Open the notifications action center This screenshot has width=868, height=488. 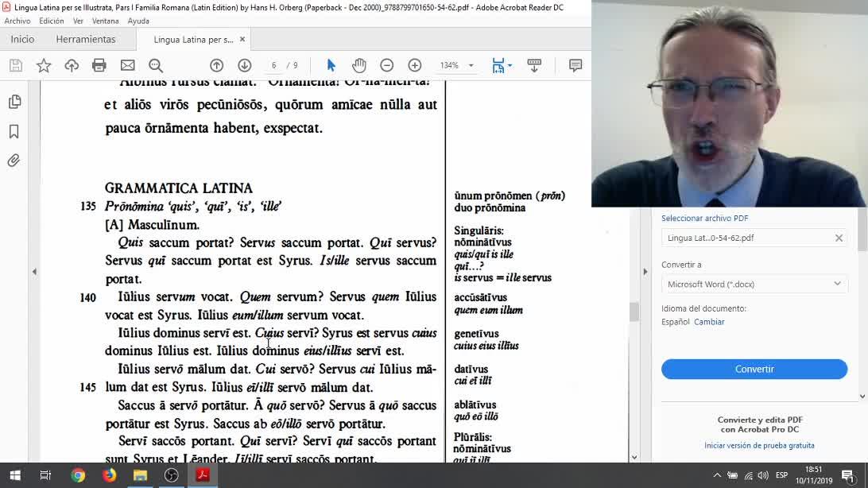click(848, 475)
